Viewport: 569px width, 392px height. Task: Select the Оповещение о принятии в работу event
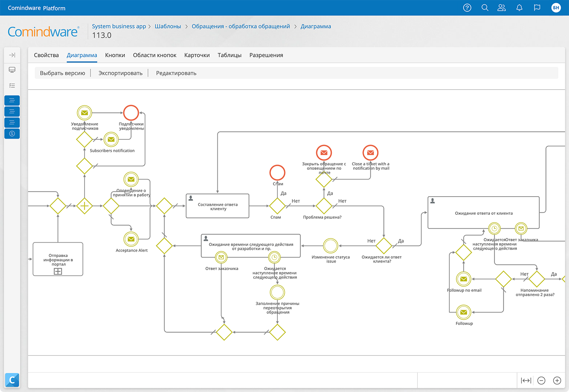[x=131, y=180]
